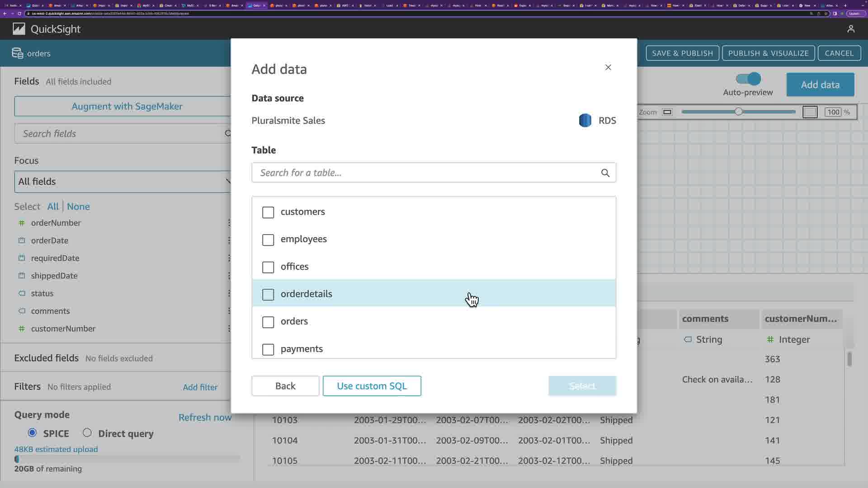Select the Direct query radio button
868x488 pixels.
coord(87,433)
